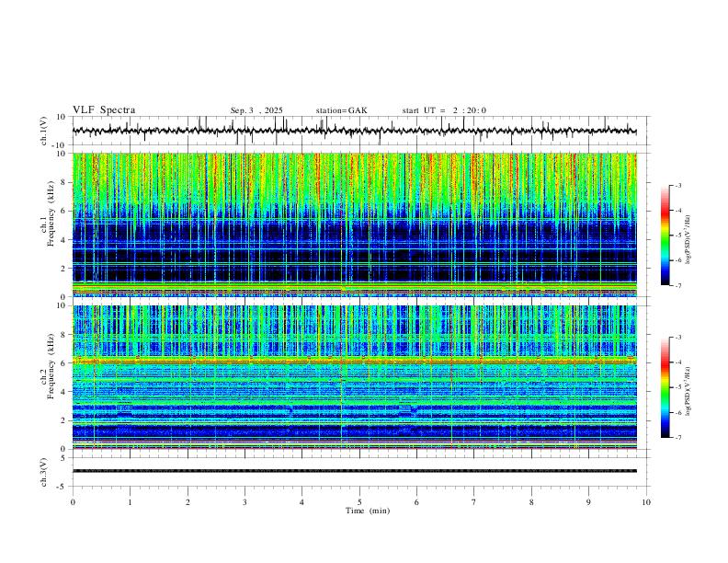Click the 'VLF Spectra' title text

click(x=104, y=110)
